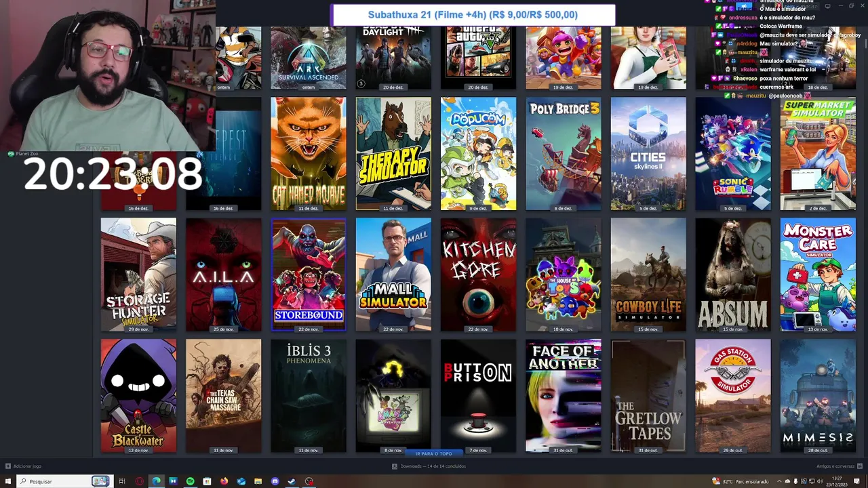Open Firefox from the taskbar
Screen dimensions: 868x488
(224, 481)
